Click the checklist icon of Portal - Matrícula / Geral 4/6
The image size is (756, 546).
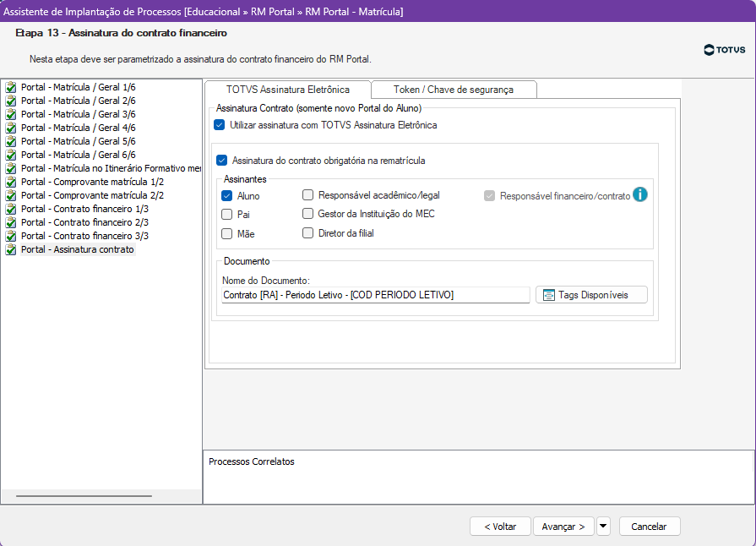coord(11,128)
